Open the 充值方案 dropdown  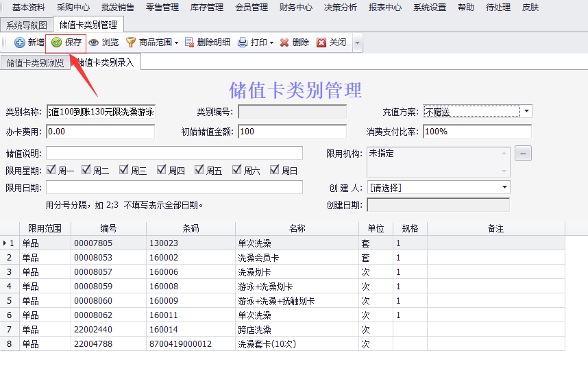[x=526, y=111]
